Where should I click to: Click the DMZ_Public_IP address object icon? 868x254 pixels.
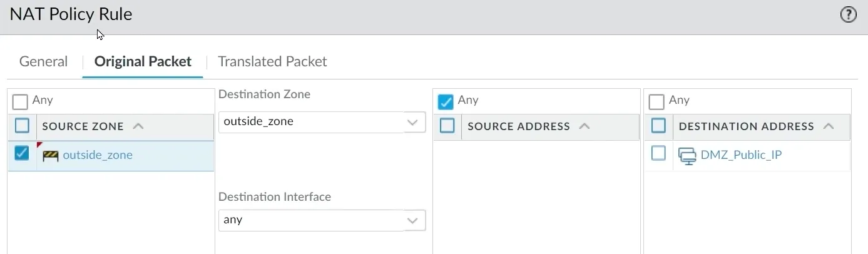[687, 155]
